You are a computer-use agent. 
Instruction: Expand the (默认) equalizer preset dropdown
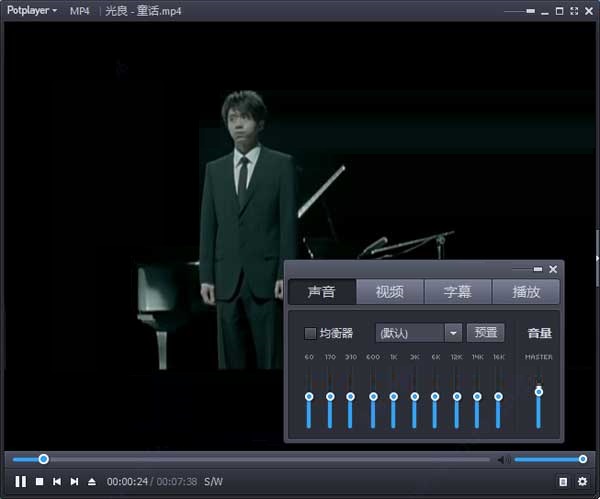tap(452, 333)
